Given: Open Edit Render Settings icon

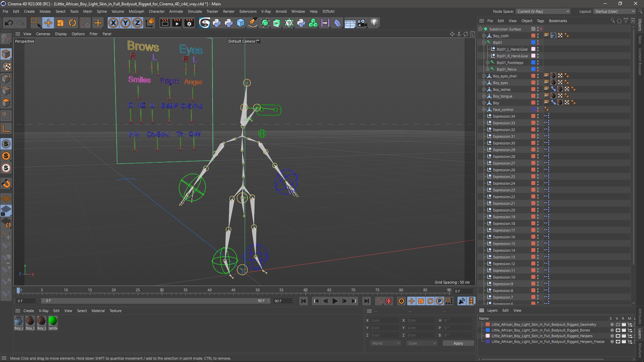Looking at the screenshot, I should (189, 23).
